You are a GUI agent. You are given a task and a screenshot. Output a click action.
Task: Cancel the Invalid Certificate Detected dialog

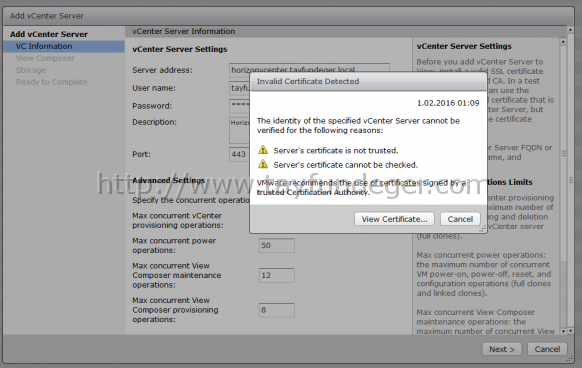[460, 219]
